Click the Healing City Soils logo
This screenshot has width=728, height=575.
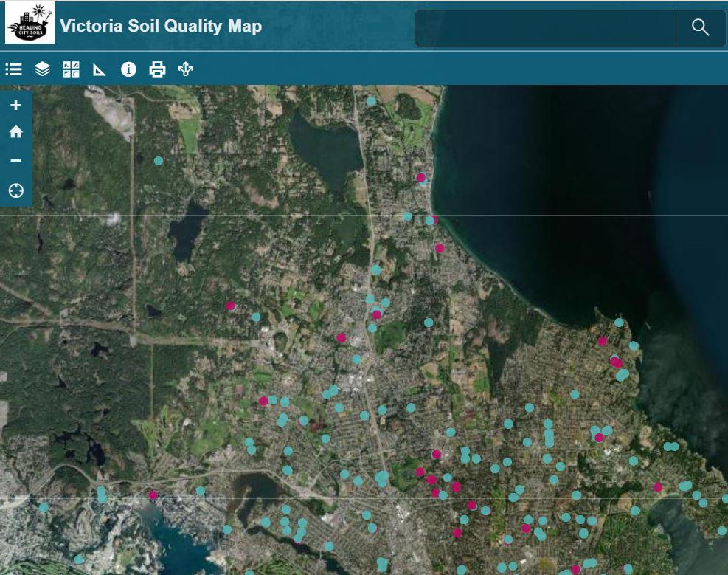click(x=30, y=26)
